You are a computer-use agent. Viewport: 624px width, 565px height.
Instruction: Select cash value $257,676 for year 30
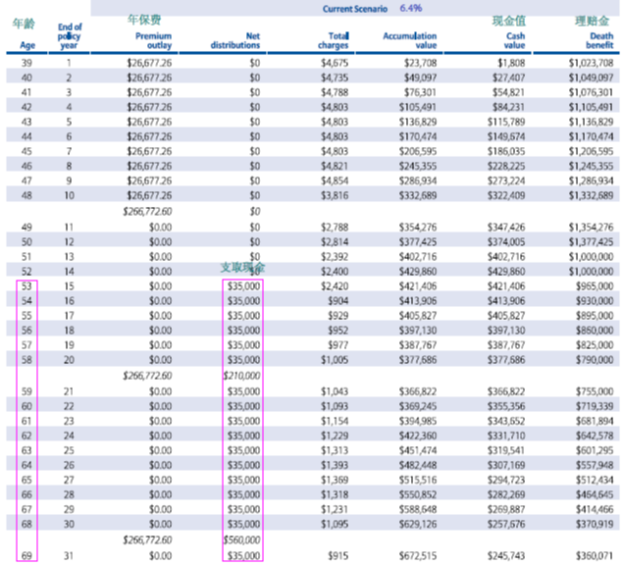[x=507, y=524]
